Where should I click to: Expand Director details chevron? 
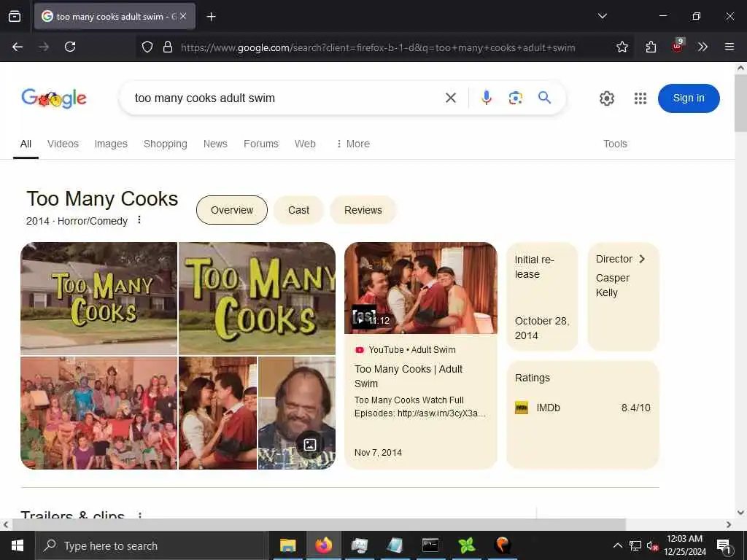642,259
